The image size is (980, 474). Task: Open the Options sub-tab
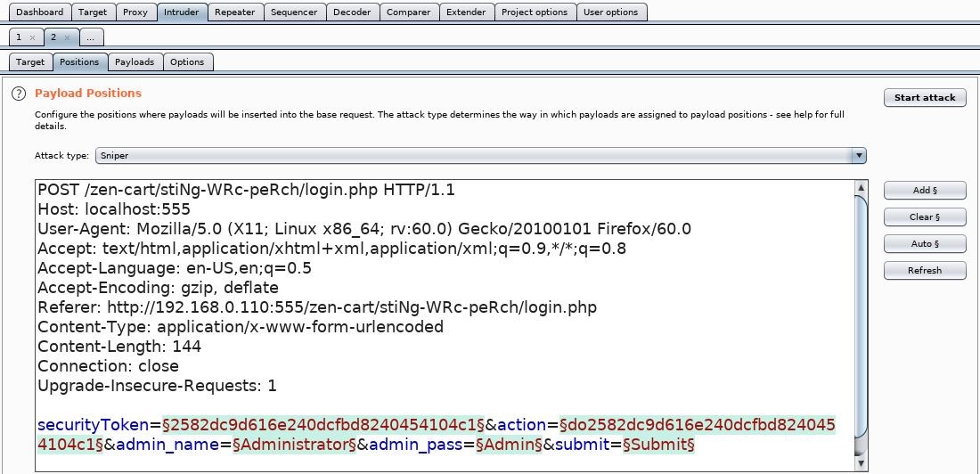[187, 62]
